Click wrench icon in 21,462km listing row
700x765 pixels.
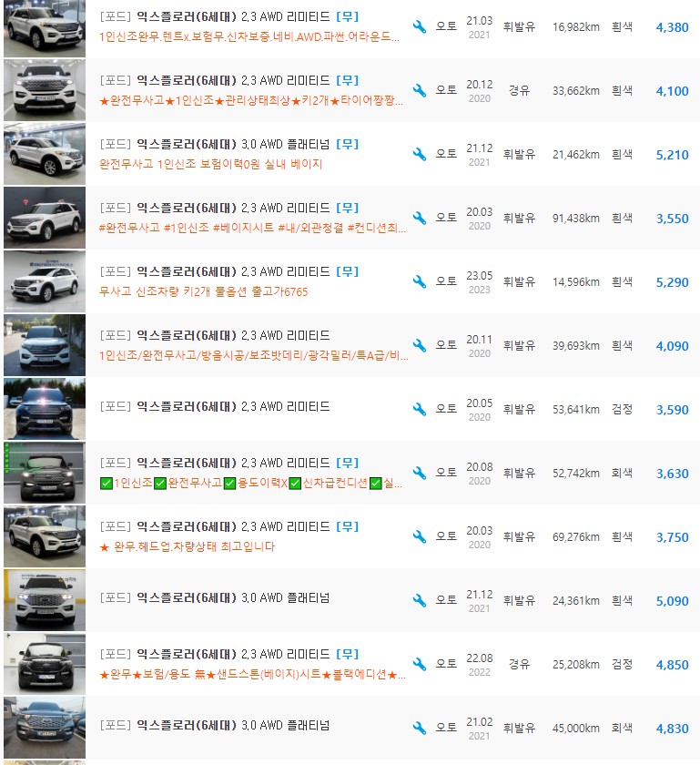pos(419,154)
